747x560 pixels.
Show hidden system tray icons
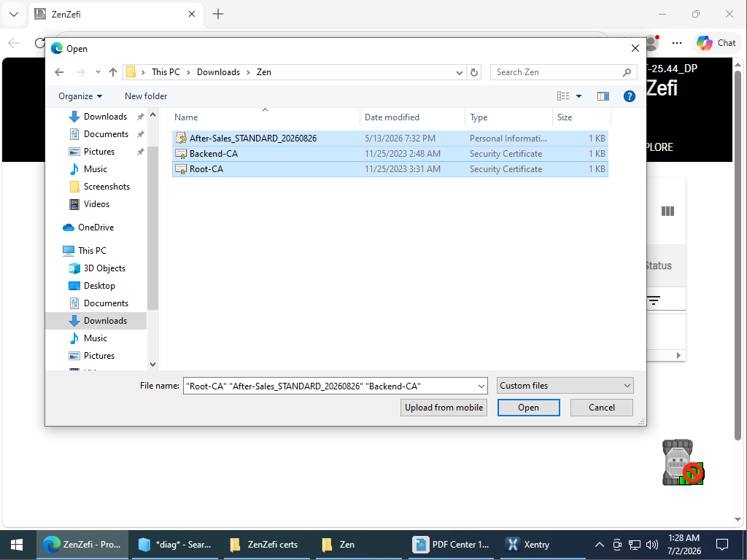[x=600, y=545]
